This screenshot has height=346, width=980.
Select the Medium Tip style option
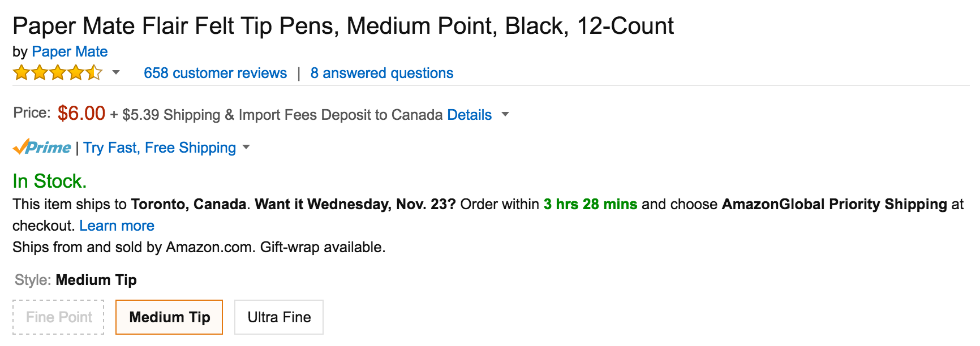coord(169,317)
